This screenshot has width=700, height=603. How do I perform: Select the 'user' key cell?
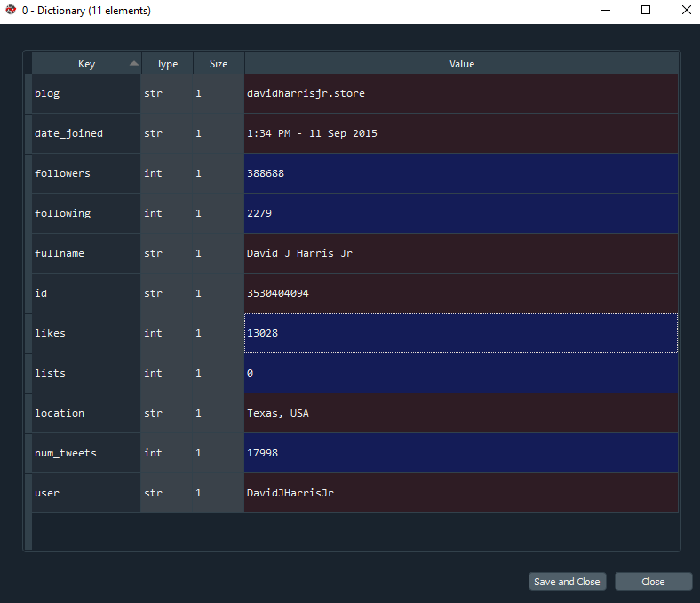coord(86,493)
